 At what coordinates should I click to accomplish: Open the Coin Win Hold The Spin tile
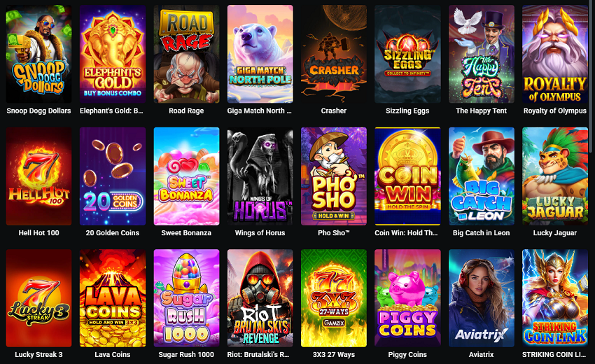click(x=407, y=176)
